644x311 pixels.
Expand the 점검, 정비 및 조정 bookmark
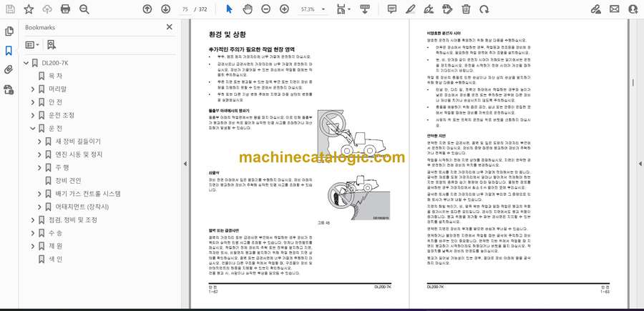coord(33,220)
